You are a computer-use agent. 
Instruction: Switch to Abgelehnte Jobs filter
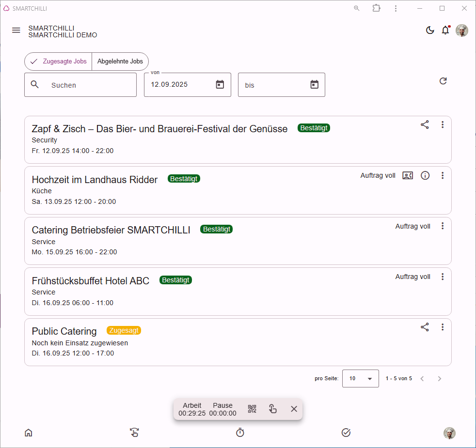coord(120,62)
